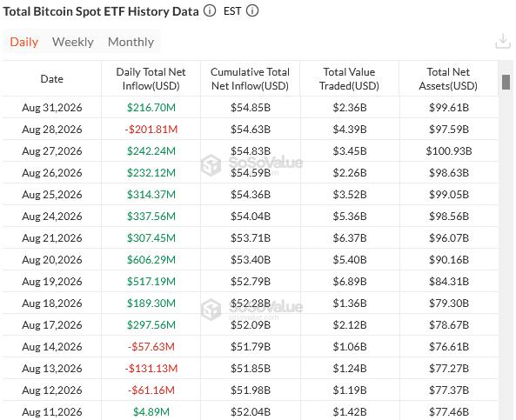Click the Aug 31,2026 date cell
516x420 pixels.
pos(52,108)
